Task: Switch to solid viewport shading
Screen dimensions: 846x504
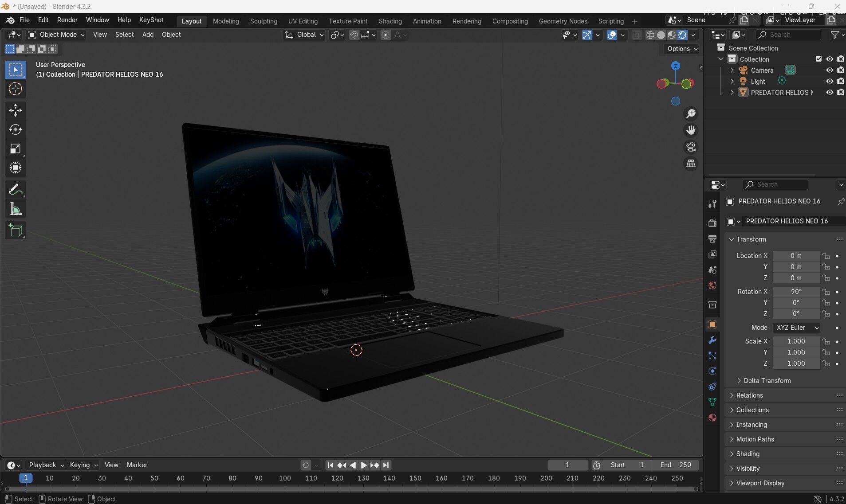Action: (x=661, y=35)
